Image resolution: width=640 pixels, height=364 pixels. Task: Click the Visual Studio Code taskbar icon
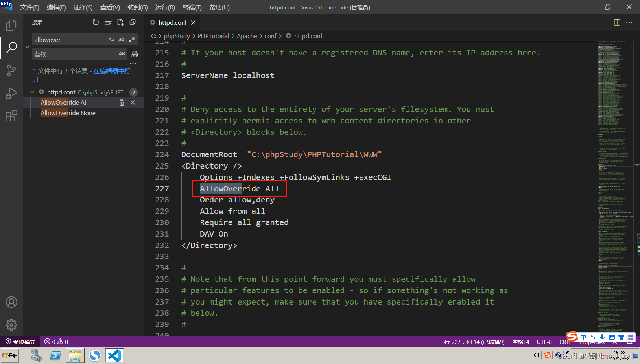114,356
